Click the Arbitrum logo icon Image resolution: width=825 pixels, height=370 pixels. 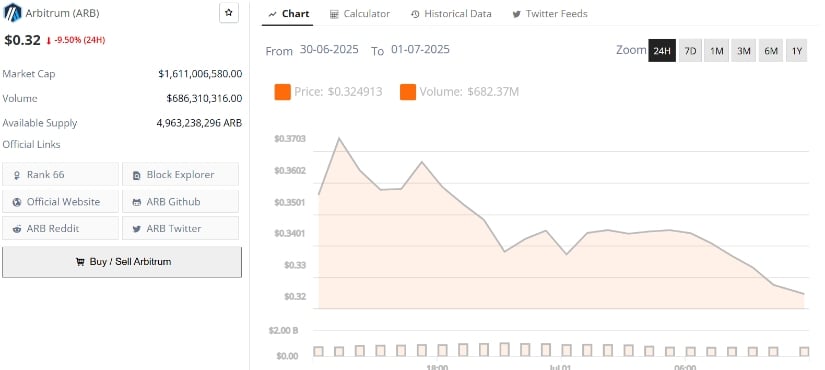tap(12, 13)
